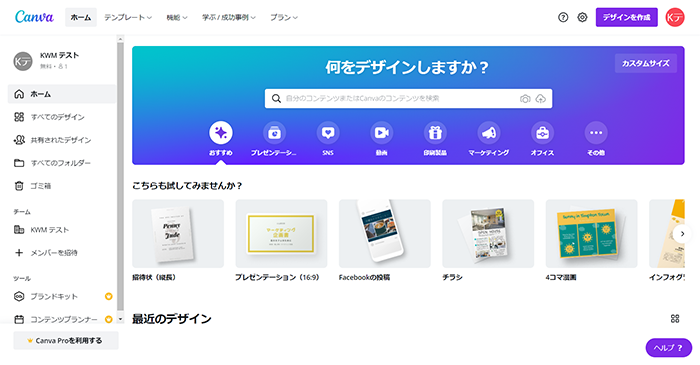Click the 4コマ漫画 label text
700x365 pixels.
pyautogui.click(x=561, y=277)
